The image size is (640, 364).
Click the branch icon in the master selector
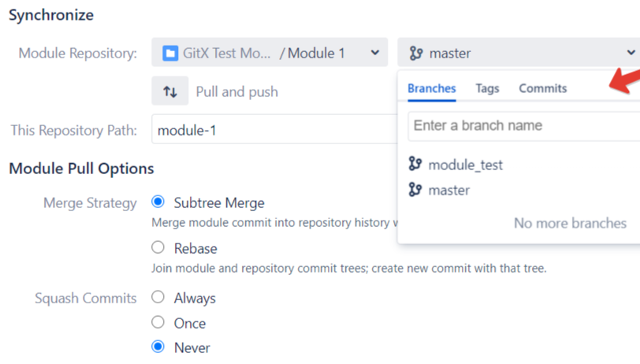point(415,54)
